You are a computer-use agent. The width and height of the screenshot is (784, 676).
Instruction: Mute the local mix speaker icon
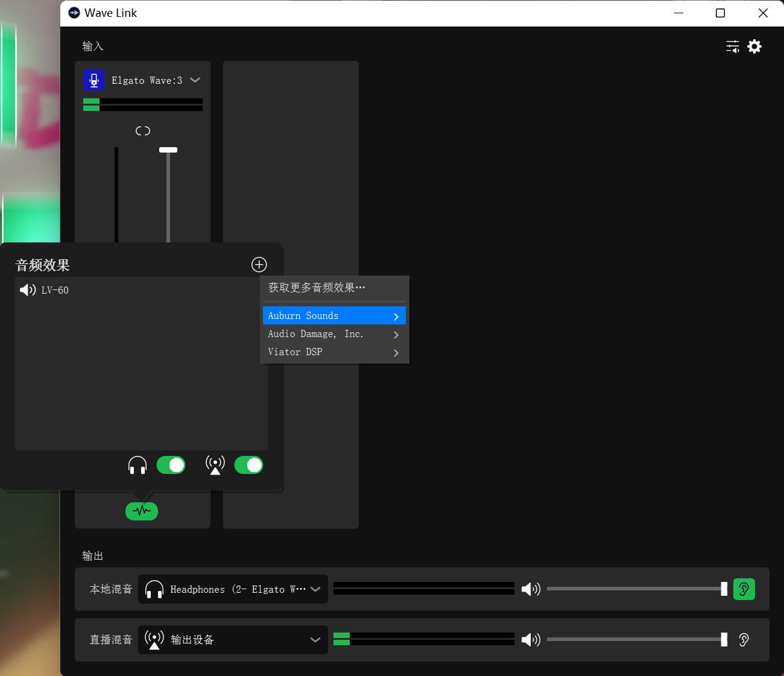click(531, 589)
